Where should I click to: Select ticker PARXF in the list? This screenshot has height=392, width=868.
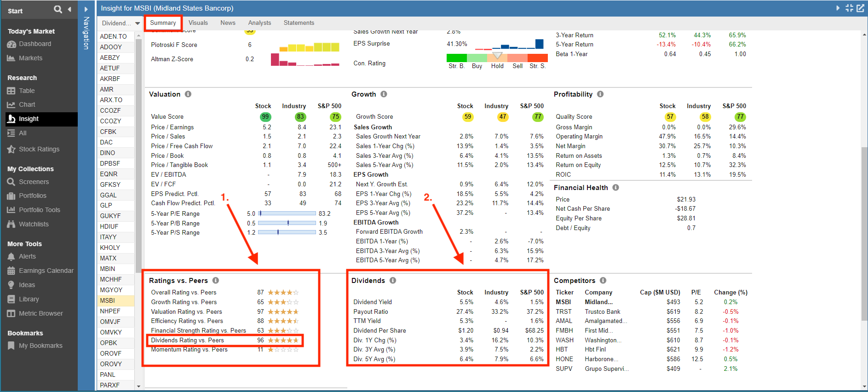tap(116, 385)
